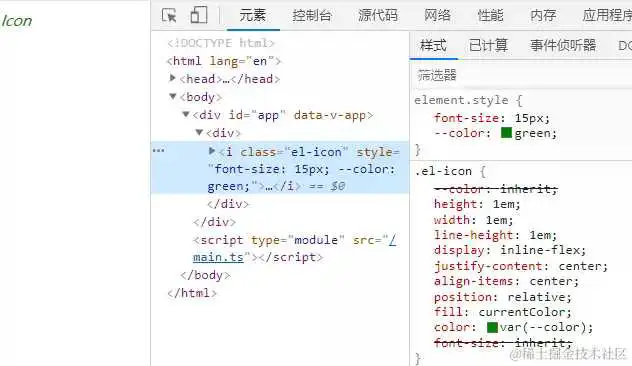The image size is (632, 366).
Task: Click the fill: currentColor declaration
Action: point(503,312)
